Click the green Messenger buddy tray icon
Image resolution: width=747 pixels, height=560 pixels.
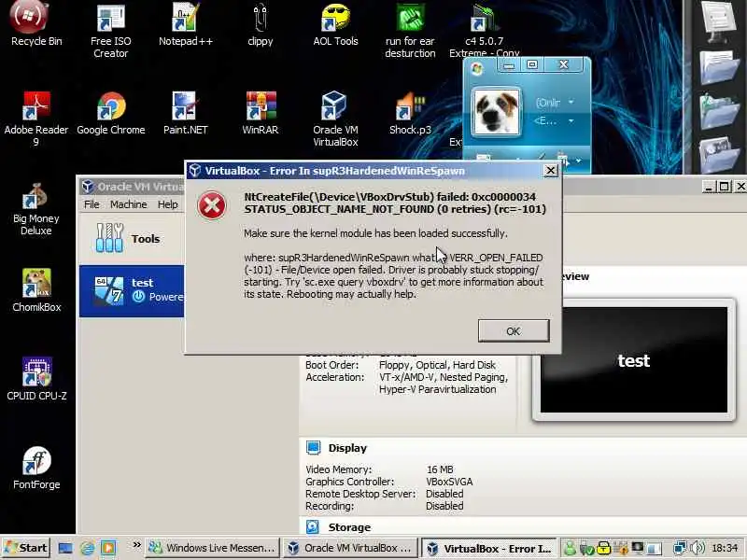(x=570, y=549)
